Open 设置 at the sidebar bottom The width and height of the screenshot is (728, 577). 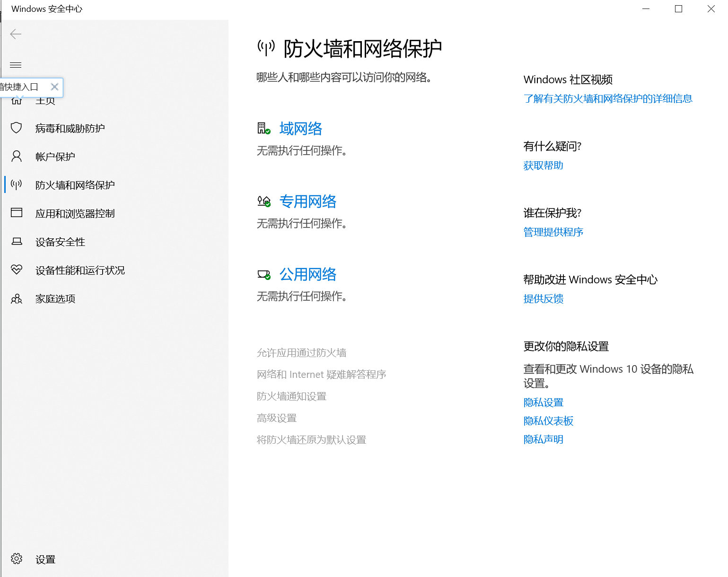45,560
